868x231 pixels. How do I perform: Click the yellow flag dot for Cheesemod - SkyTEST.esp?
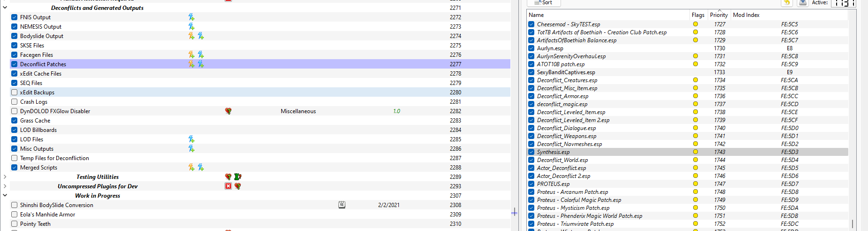696,24
